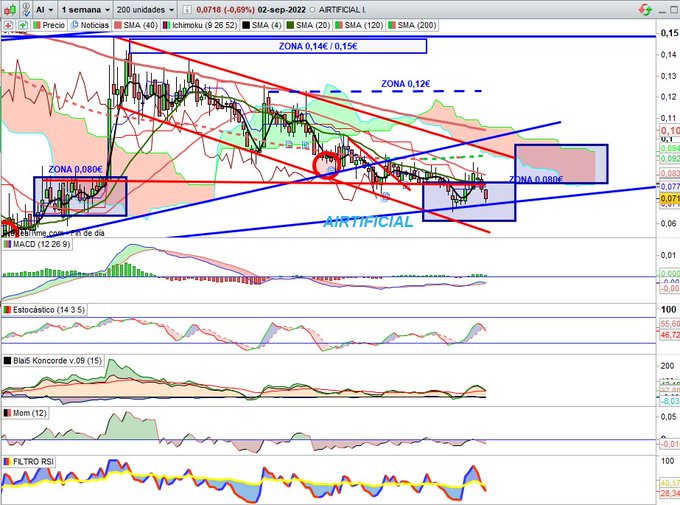Open the MACD (12 26 9) label
Viewport: 680px width, 505px height.
pyautogui.click(x=41, y=244)
